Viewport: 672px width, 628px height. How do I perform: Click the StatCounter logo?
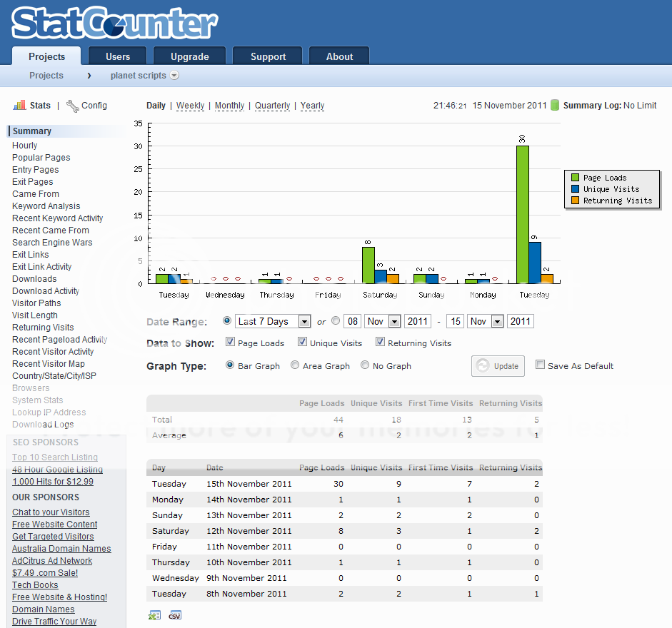(x=115, y=22)
